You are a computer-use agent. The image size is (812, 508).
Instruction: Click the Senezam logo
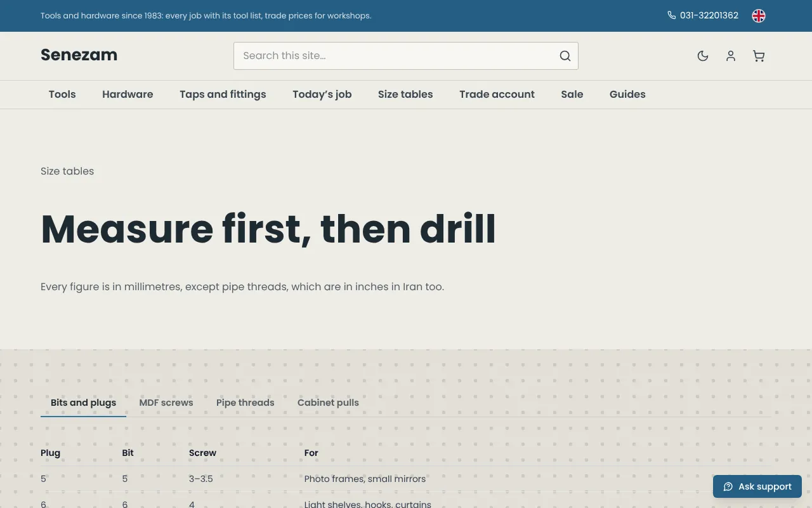[x=79, y=55]
